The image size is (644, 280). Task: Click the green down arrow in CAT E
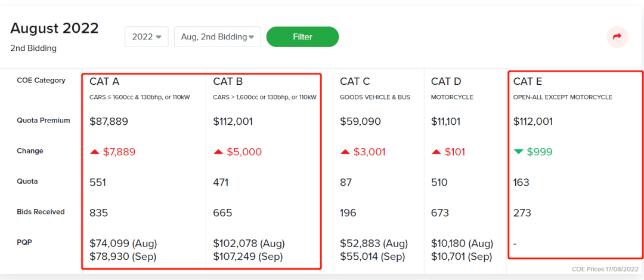point(518,152)
